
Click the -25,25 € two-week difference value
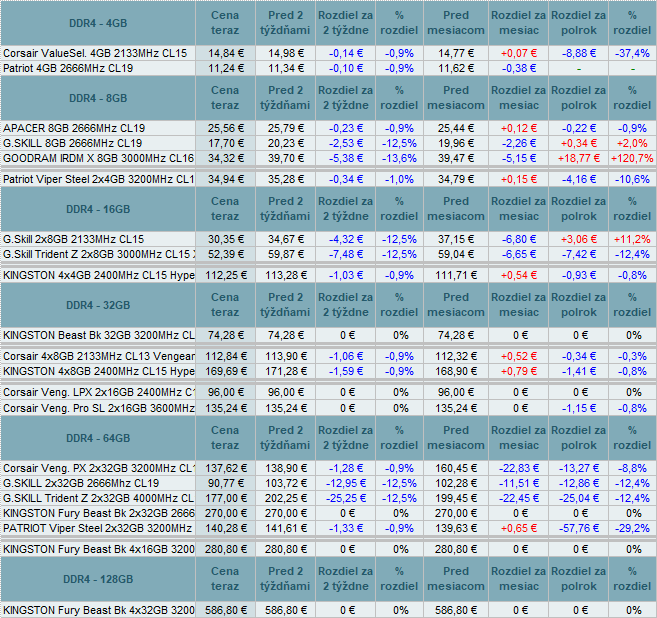point(346,498)
